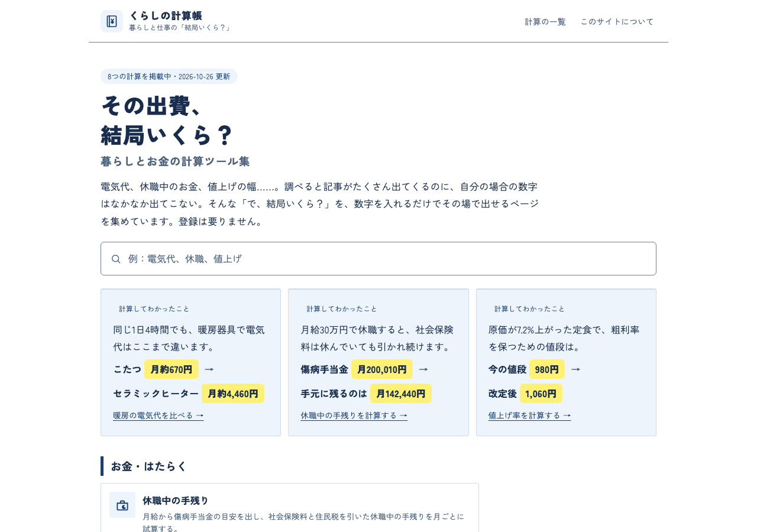Image resolution: width=757 pixels, height=532 pixels.
Task: Click the くらしの計算帳 yen notebook logo icon
Action: coord(112,21)
